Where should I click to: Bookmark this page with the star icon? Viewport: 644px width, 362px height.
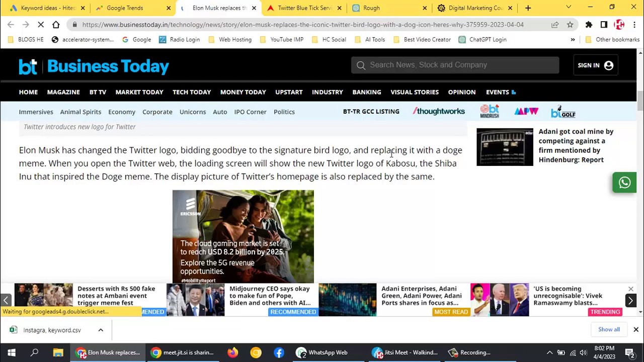pyautogui.click(x=570, y=25)
